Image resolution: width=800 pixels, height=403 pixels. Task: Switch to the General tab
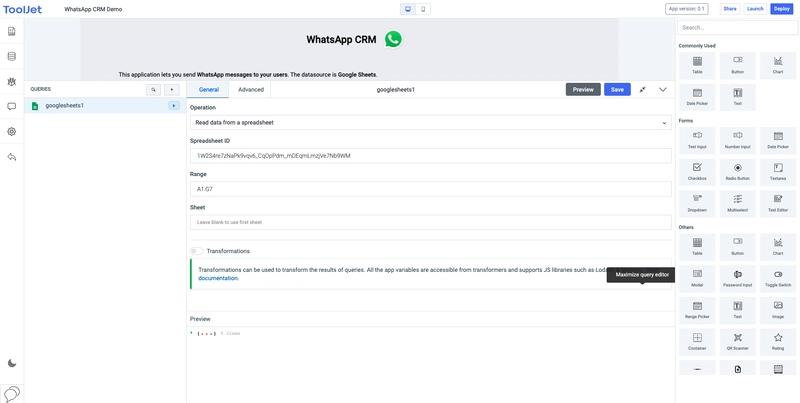pyautogui.click(x=209, y=89)
